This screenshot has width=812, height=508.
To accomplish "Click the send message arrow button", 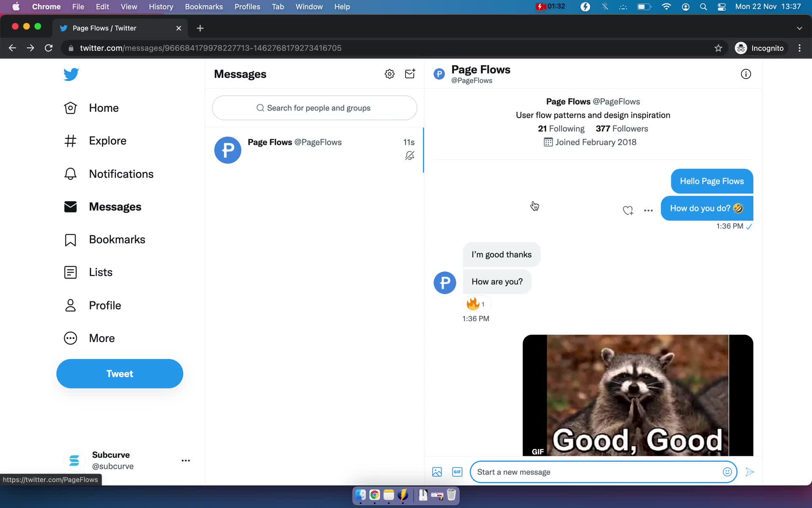I will 750,472.
